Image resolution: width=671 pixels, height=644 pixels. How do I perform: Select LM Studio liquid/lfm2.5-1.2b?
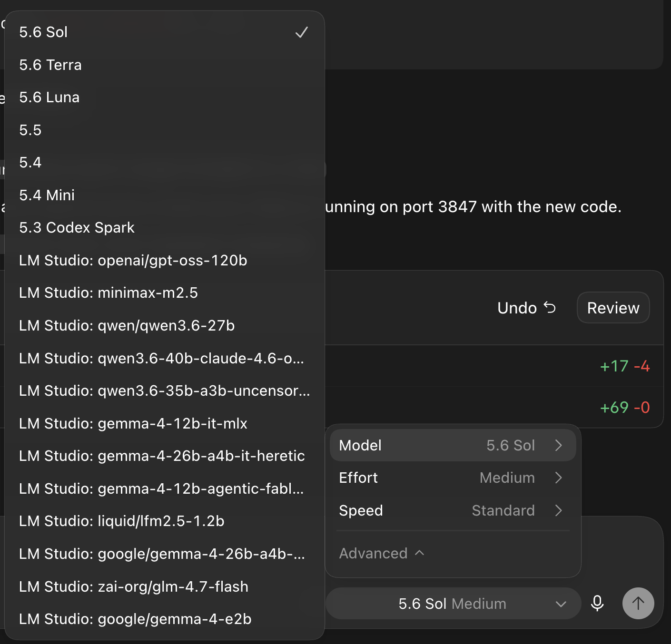(164, 521)
